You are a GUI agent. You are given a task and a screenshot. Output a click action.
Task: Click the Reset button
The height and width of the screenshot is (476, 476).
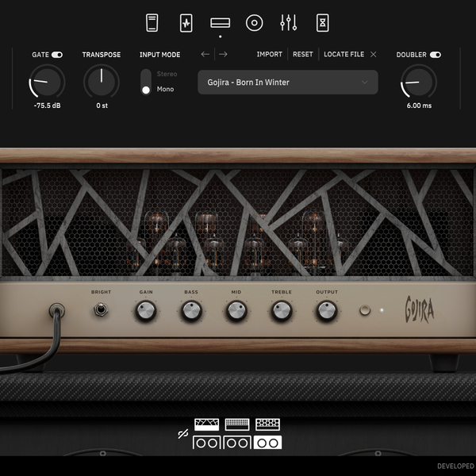coord(303,54)
